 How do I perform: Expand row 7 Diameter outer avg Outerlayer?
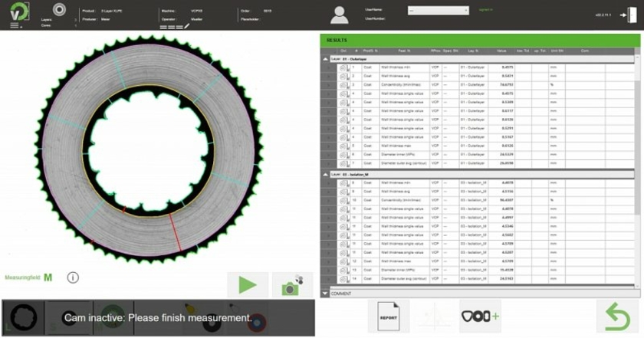click(329, 163)
